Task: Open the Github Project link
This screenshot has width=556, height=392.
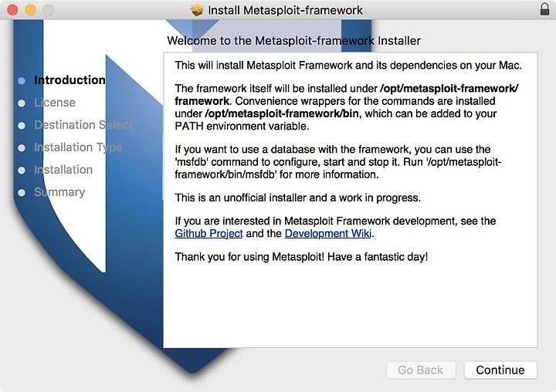Action: 208,234
